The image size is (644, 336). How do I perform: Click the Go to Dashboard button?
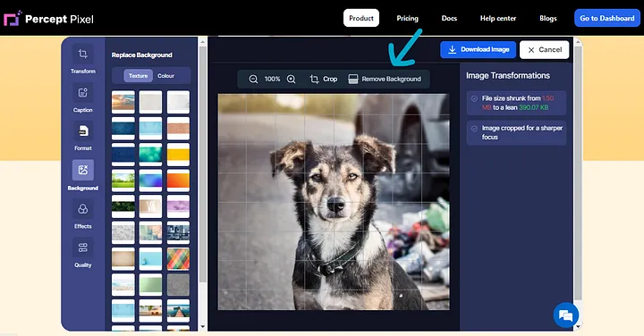[607, 18]
